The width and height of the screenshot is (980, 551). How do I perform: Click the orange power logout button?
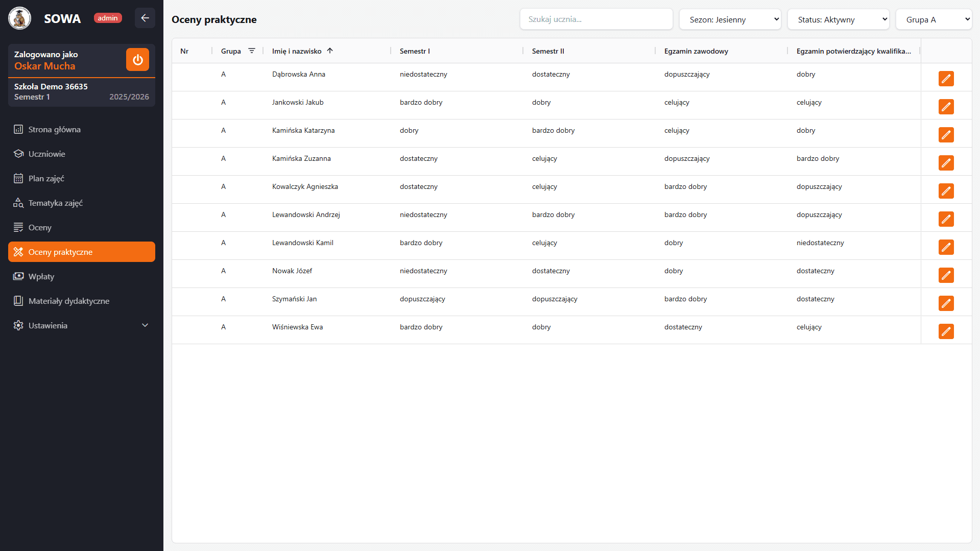(x=137, y=60)
